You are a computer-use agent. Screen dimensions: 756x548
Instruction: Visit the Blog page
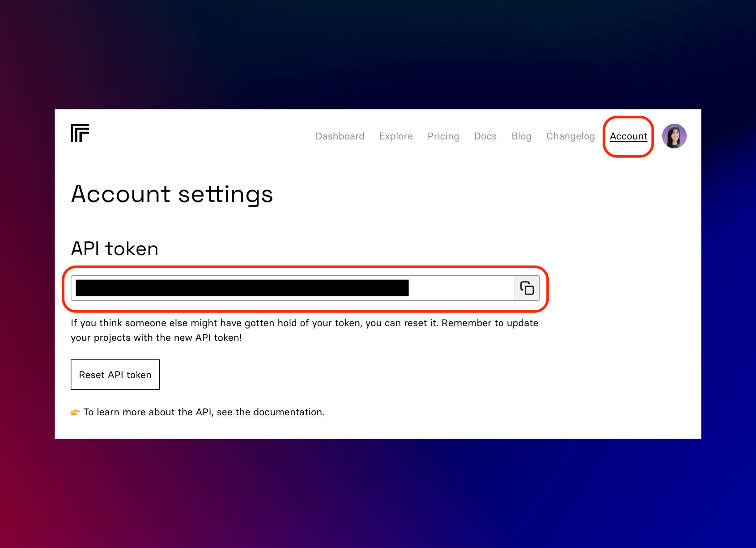(x=521, y=136)
